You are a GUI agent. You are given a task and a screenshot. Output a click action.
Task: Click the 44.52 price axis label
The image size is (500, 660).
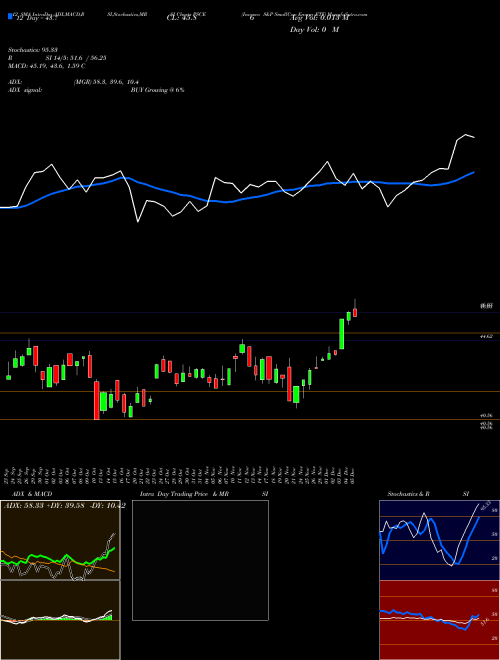click(486, 336)
